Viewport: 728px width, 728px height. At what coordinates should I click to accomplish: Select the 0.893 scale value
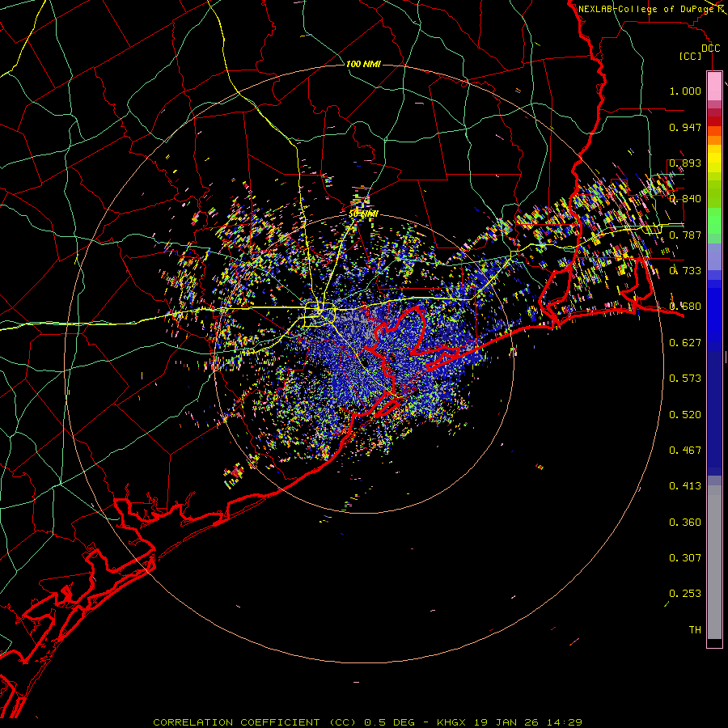pyautogui.click(x=685, y=163)
